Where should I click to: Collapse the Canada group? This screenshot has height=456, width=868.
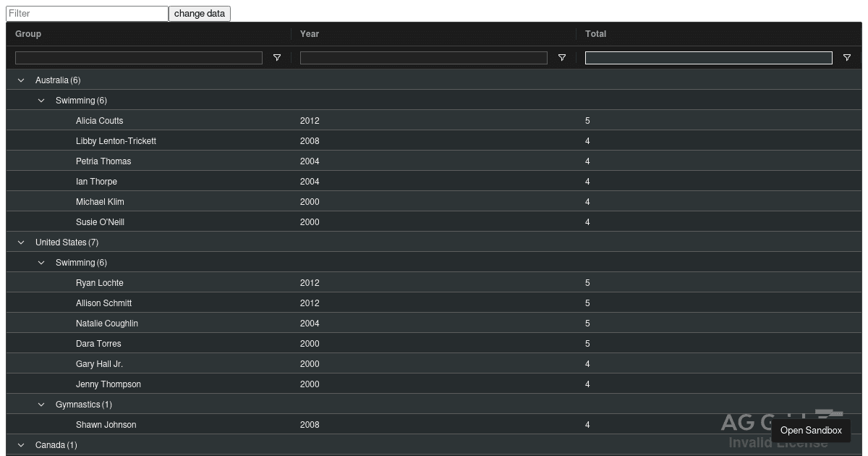point(21,445)
